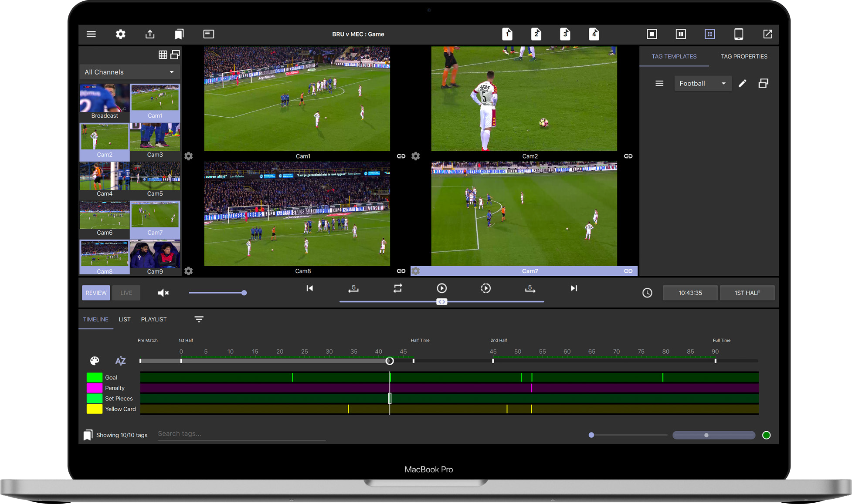This screenshot has height=504, width=852.
Task: Switch to LIVE mode
Action: pyautogui.click(x=126, y=293)
